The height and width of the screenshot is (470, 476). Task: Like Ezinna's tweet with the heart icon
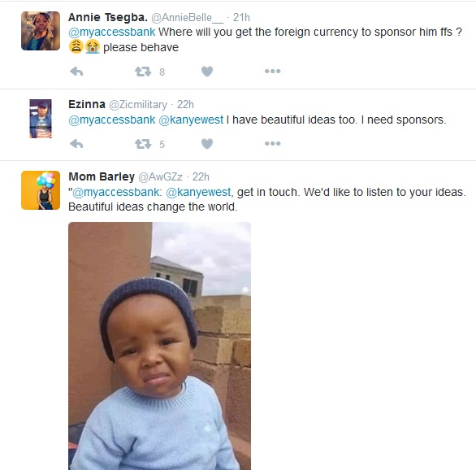point(207,144)
